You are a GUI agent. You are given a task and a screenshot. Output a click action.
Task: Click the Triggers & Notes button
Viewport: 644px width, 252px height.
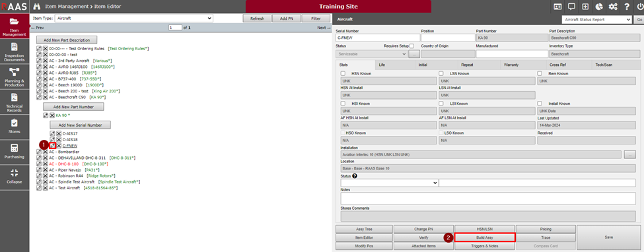coord(485,246)
